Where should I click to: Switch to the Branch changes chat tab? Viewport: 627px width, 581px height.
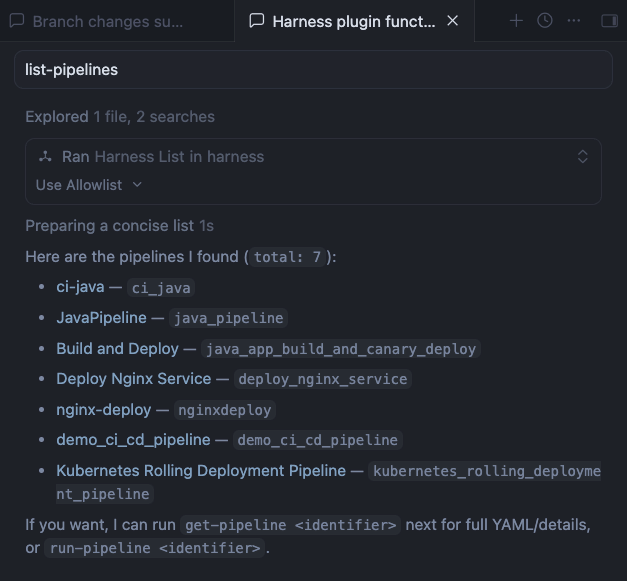pos(116,21)
